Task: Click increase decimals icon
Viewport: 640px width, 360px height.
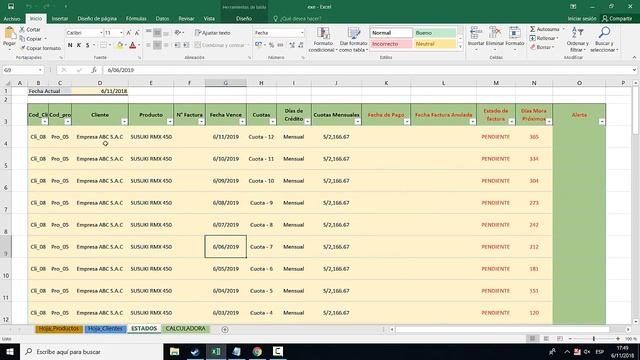Action: tap(292, 45)
